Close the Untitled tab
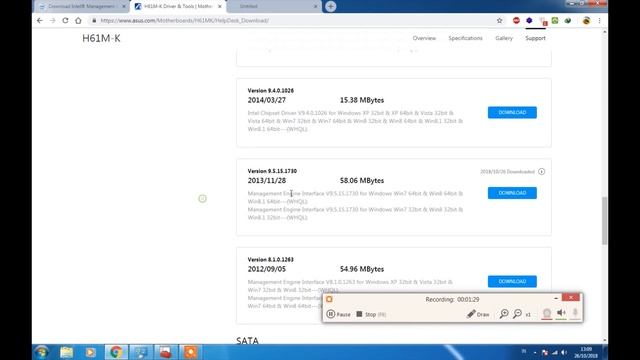 [316, 6]
